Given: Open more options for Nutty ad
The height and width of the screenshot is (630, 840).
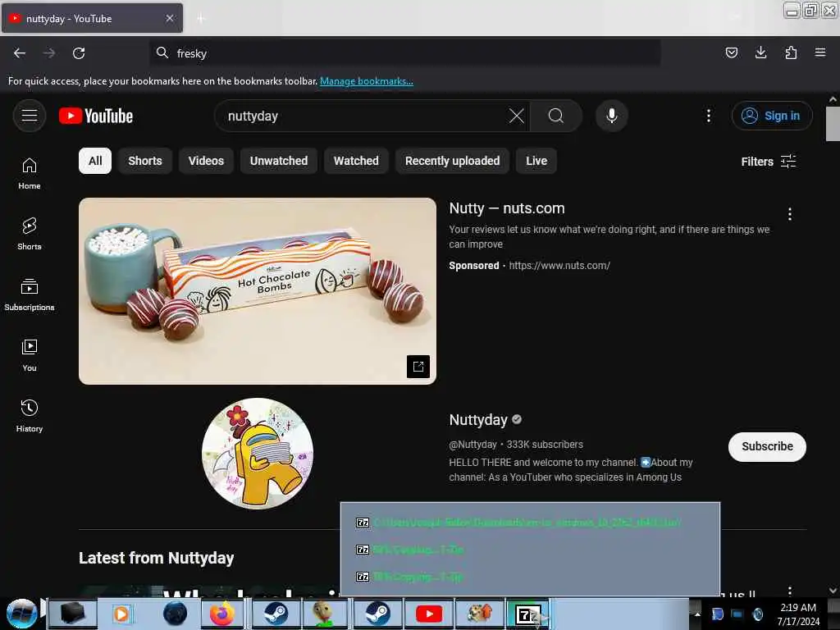Looking at the screenshot, I should (790, 214).
